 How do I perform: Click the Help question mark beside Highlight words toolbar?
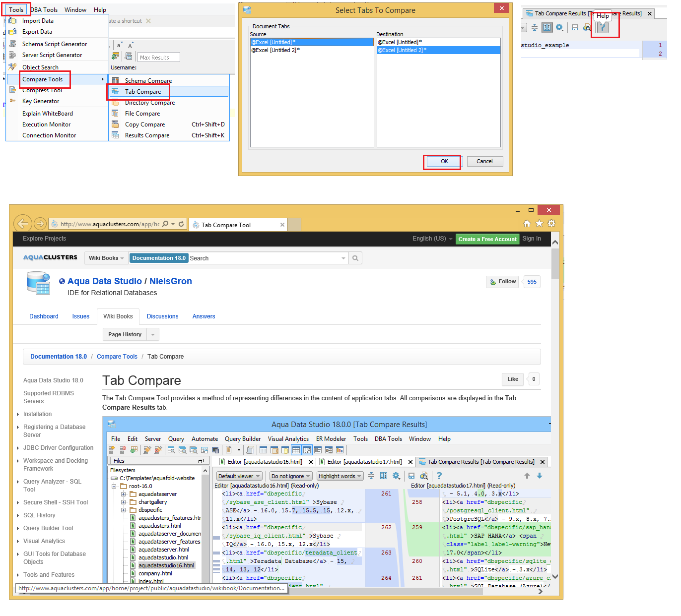point(439,476)
